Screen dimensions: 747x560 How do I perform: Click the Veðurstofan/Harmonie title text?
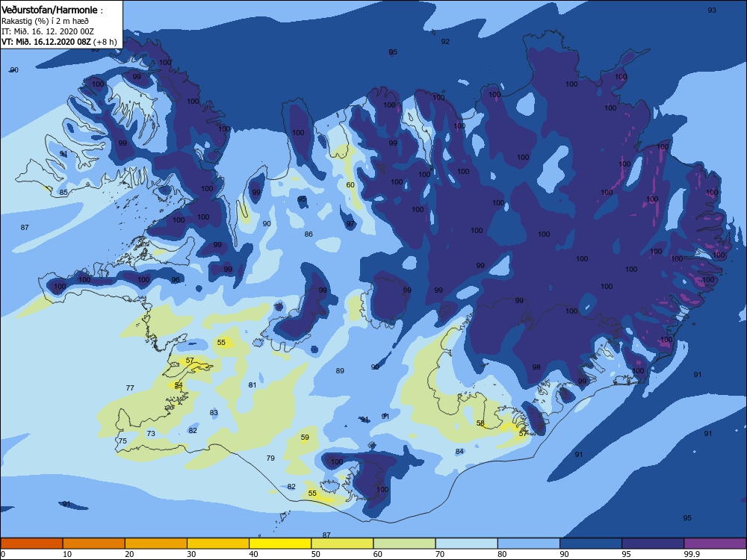pos(49,10)
